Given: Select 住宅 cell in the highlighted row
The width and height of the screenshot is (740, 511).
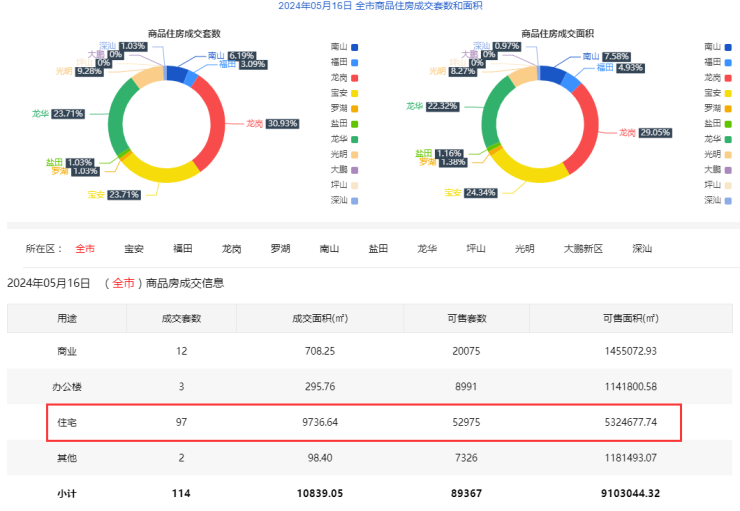Looking at the screenshot, I should click(67, 423).
